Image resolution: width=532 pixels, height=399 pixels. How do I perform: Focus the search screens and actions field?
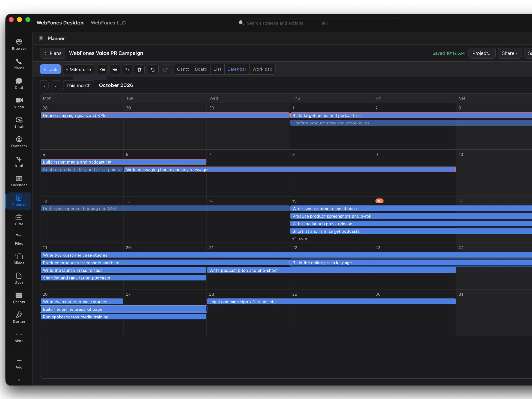(318, 23)
